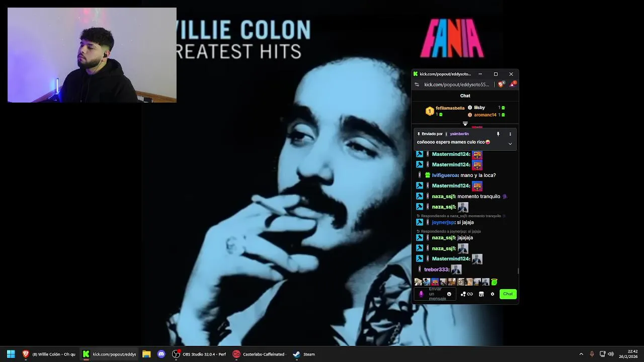
Task: Open the emoji picker in message box
Action: pyautogui.click(x=449, y=294)
